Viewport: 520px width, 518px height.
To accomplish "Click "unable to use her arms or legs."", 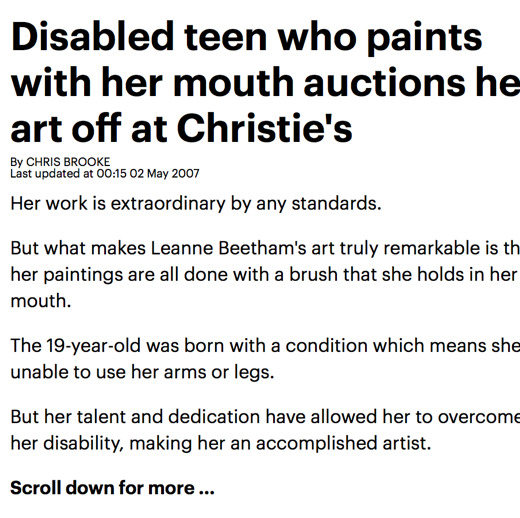I will [x=142, y=372].
